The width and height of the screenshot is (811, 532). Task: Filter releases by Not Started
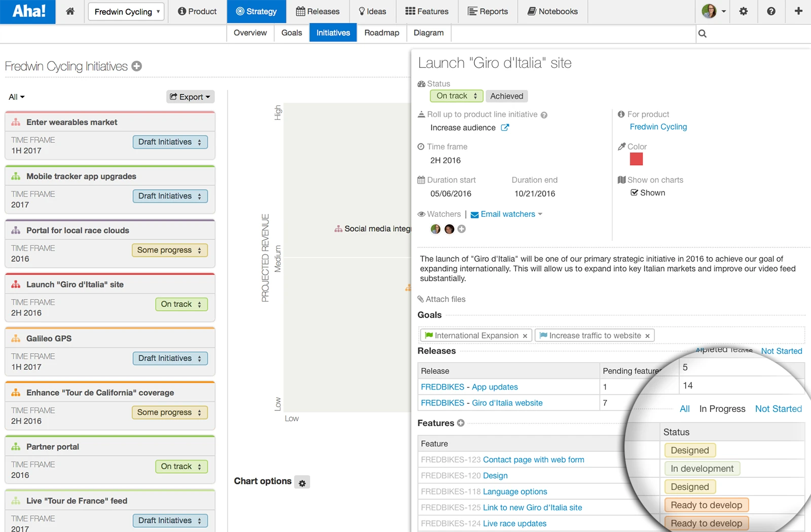782,351
